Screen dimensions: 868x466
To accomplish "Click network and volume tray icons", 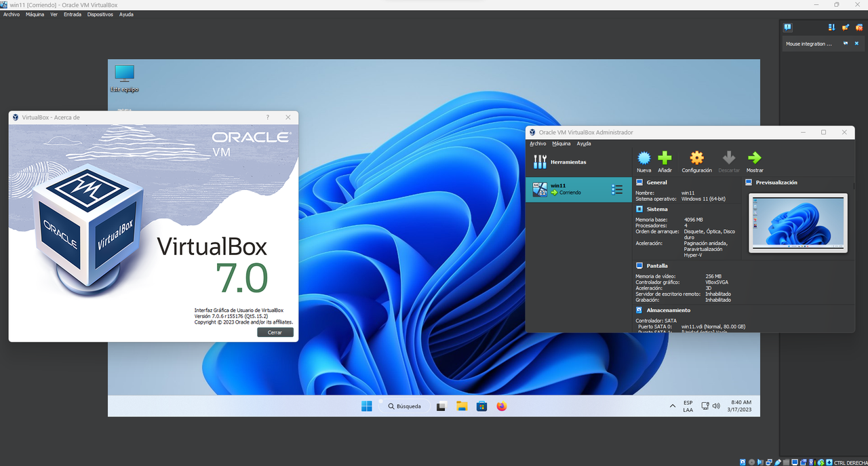I will click(x=711, y=406).
